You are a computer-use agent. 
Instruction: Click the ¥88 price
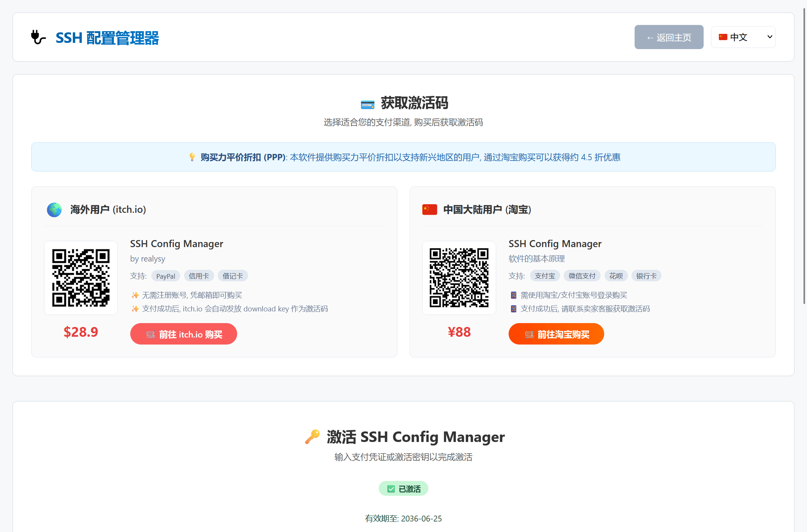pyautogui.click(x=459, y=332)
